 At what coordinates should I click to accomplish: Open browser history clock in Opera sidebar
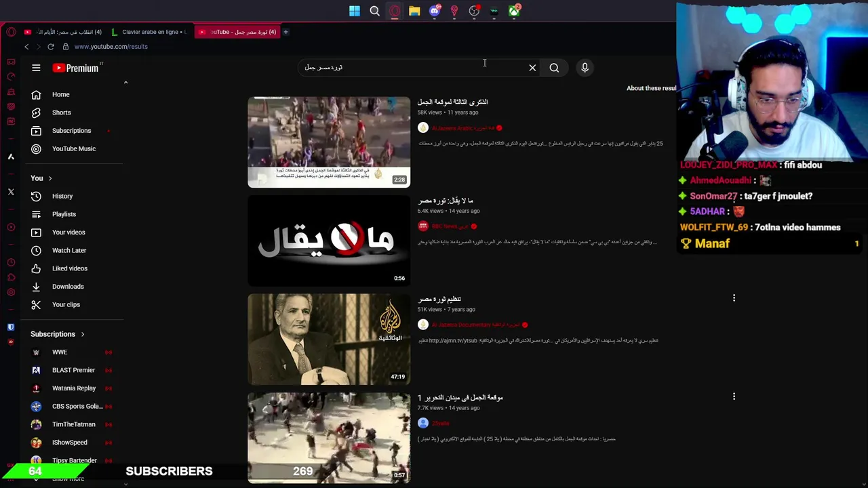pyautogui.click(x=11, y=262)
